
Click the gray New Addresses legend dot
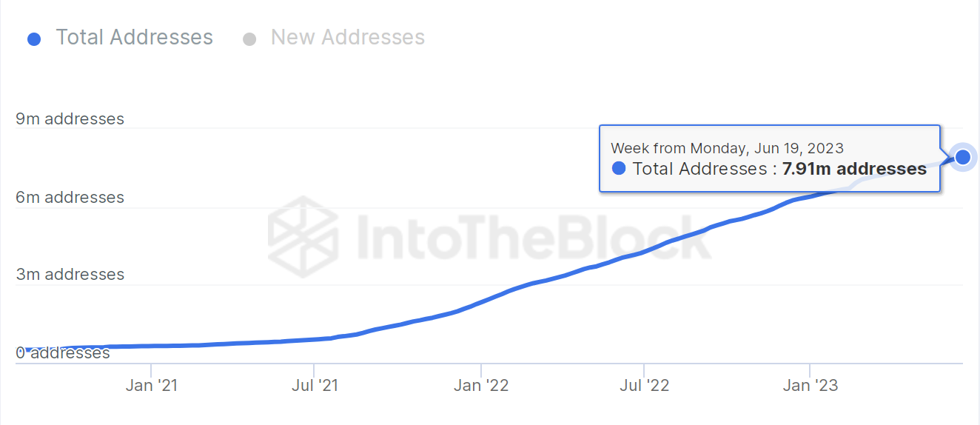249,39
